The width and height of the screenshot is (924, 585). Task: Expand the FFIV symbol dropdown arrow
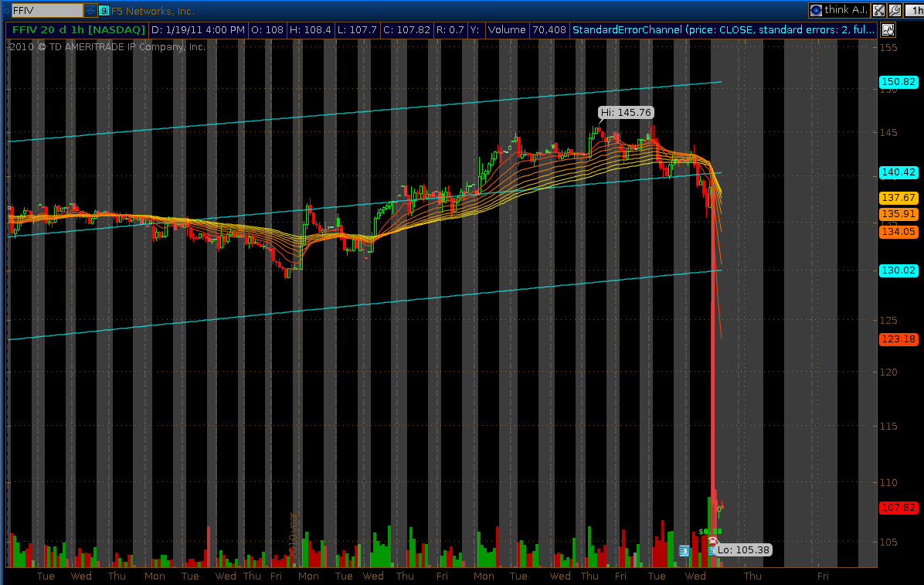90,11
